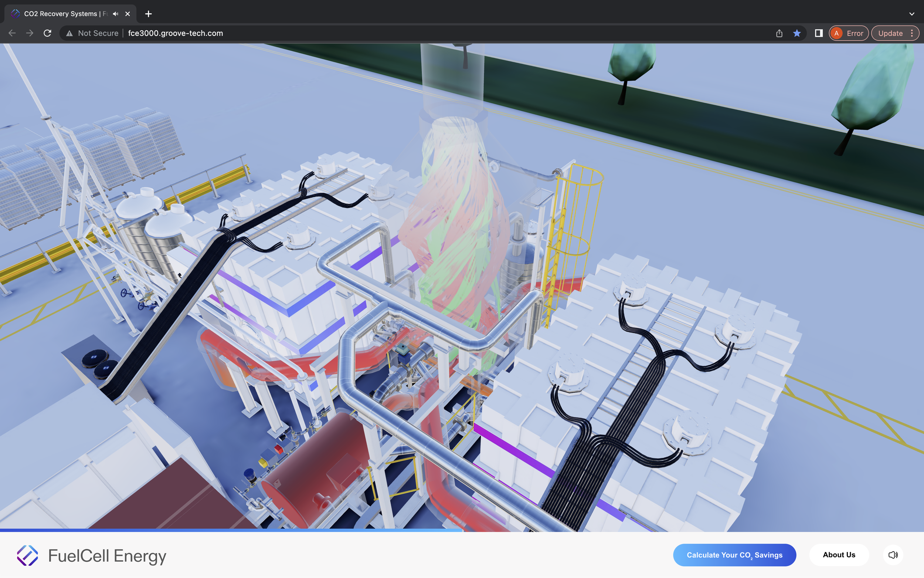Select the CO2 Recovery Systems tab
924x578 pixels.
[x=71, y=14]
